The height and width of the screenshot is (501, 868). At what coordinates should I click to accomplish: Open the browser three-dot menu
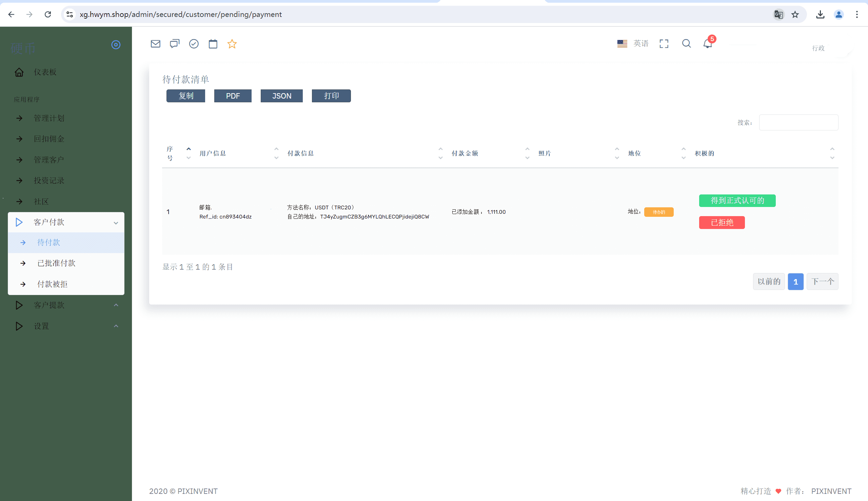857,15
